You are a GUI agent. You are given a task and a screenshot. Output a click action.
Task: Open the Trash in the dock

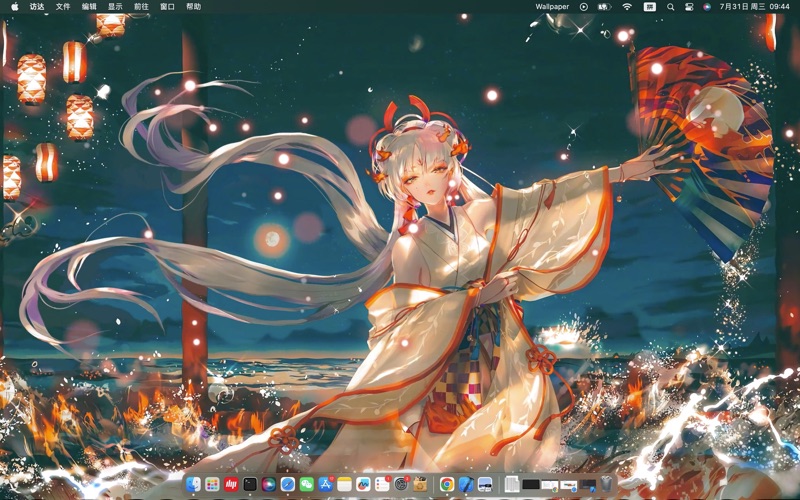click(606, 484)
